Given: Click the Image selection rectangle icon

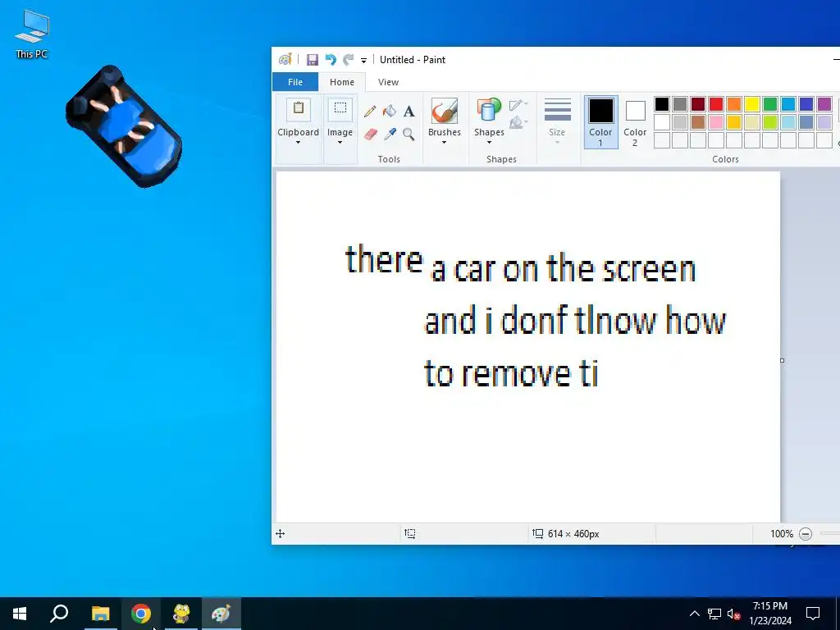Looking at the screenshot, I should pos(340,110).
